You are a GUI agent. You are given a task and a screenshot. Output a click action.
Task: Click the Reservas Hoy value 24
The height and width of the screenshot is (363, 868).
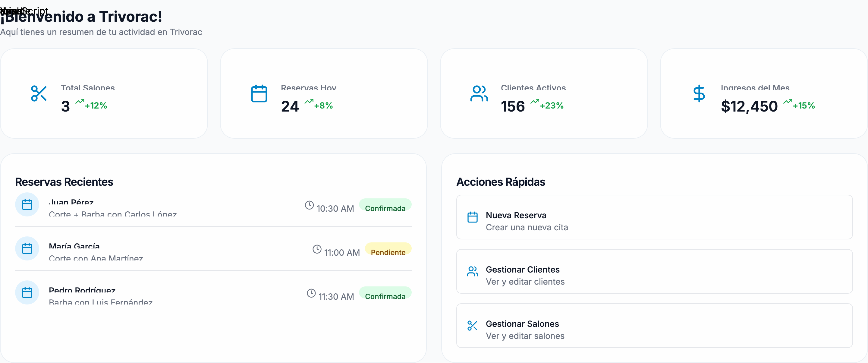click(x=290, y=106)
